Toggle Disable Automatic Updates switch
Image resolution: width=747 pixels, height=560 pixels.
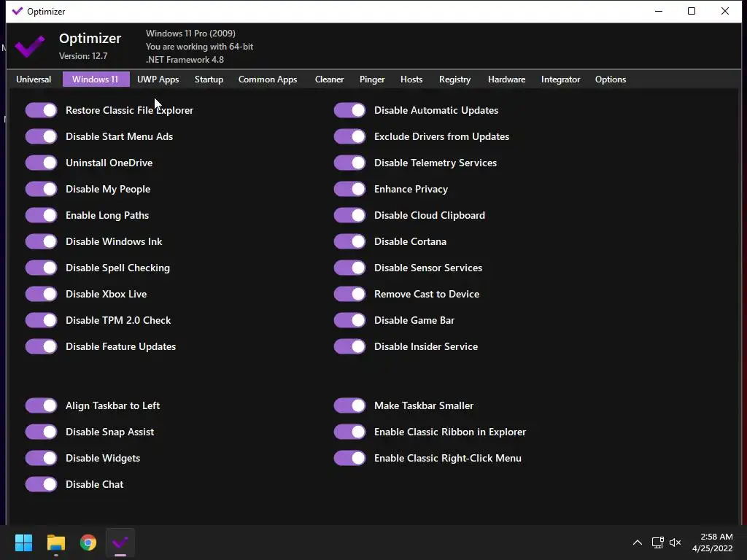[349, 110]
